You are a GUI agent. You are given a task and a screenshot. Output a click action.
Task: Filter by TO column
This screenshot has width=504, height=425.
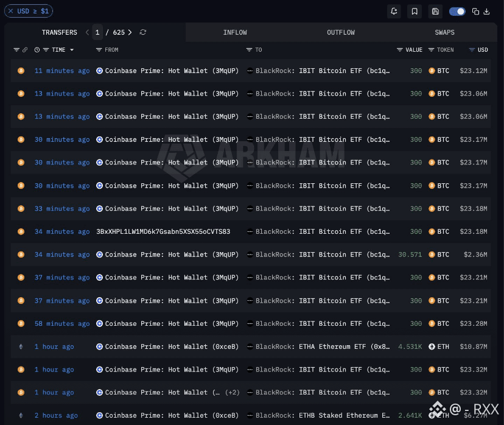point(249,50)
